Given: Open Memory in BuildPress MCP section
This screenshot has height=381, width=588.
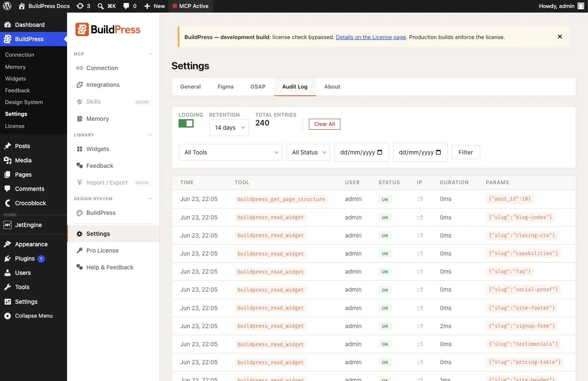Looking at the screenshot, I should 113,119.
